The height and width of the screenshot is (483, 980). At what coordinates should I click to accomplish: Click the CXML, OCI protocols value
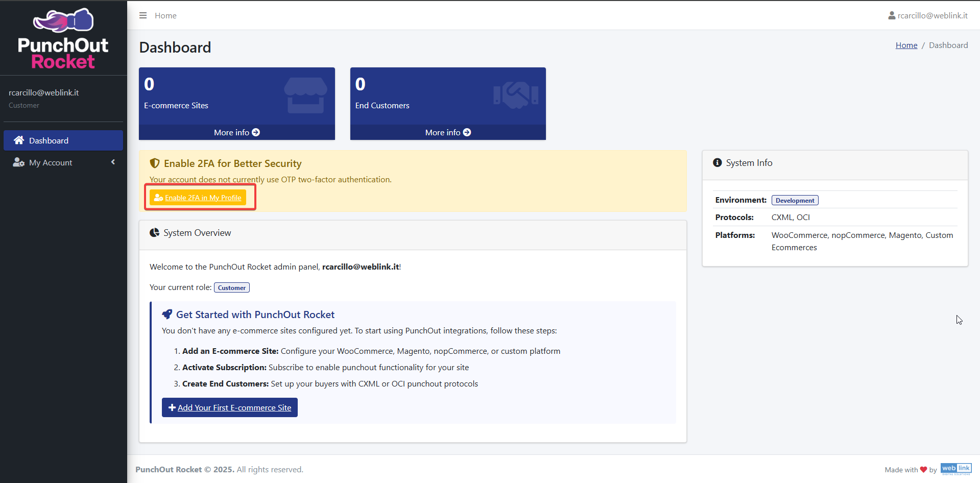791,218
